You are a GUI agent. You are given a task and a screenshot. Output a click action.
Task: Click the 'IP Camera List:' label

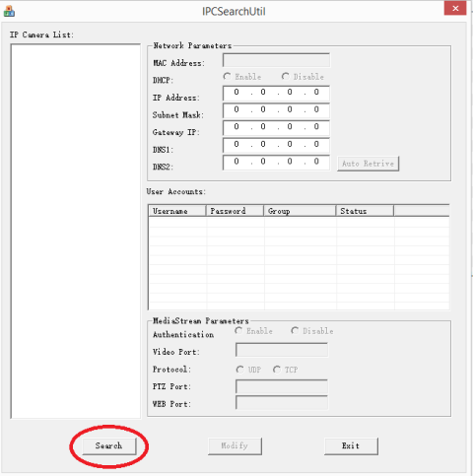coord(41,34)
